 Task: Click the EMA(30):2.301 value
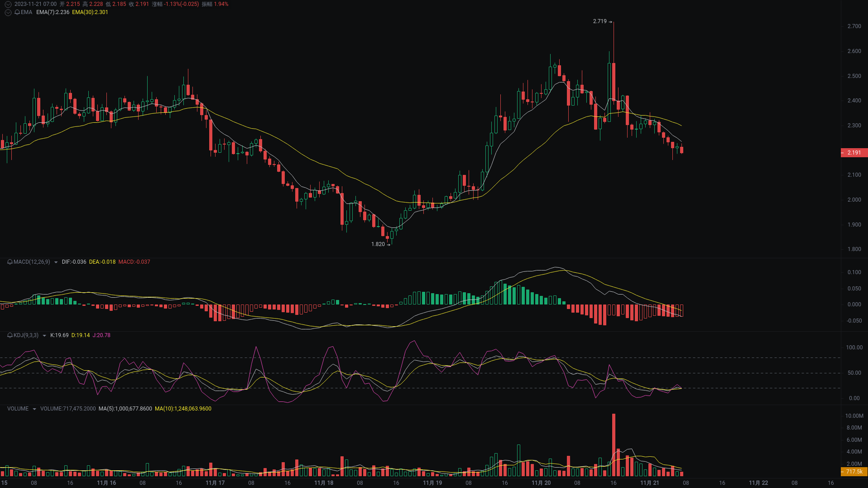pos(90,12)
